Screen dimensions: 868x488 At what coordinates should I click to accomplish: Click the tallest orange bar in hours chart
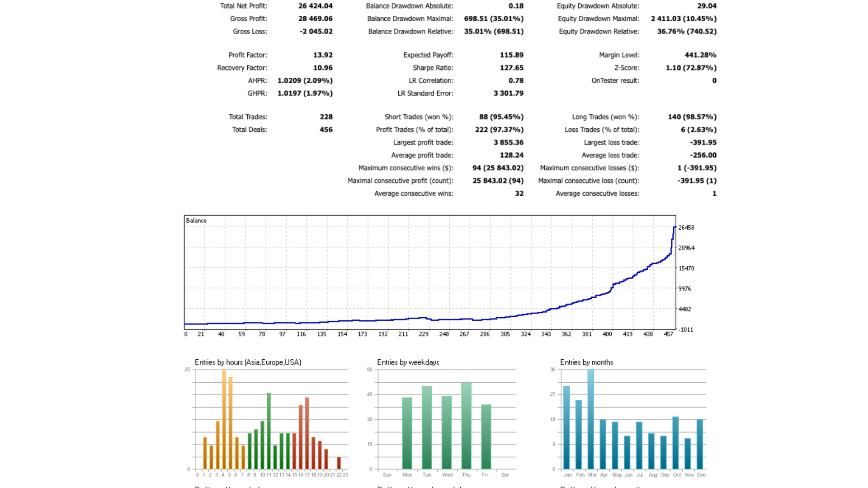point(224,419)
